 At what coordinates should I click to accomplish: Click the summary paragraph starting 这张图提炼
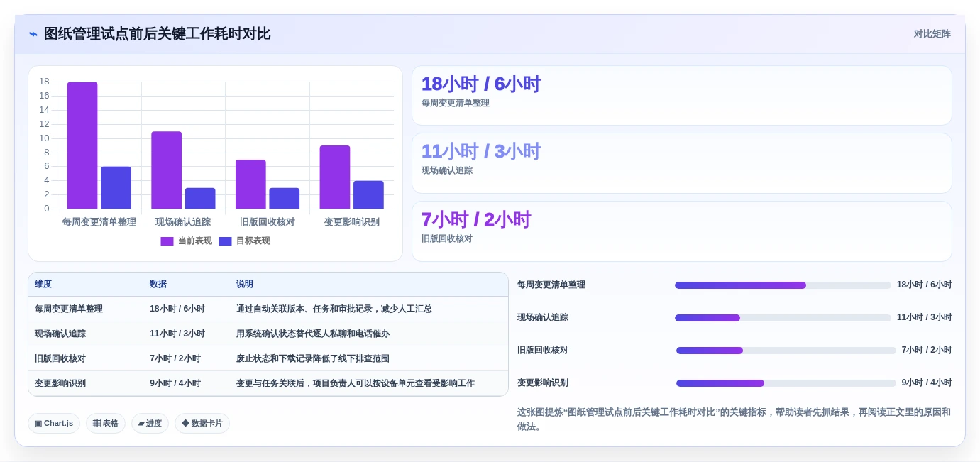pos(734,419)
